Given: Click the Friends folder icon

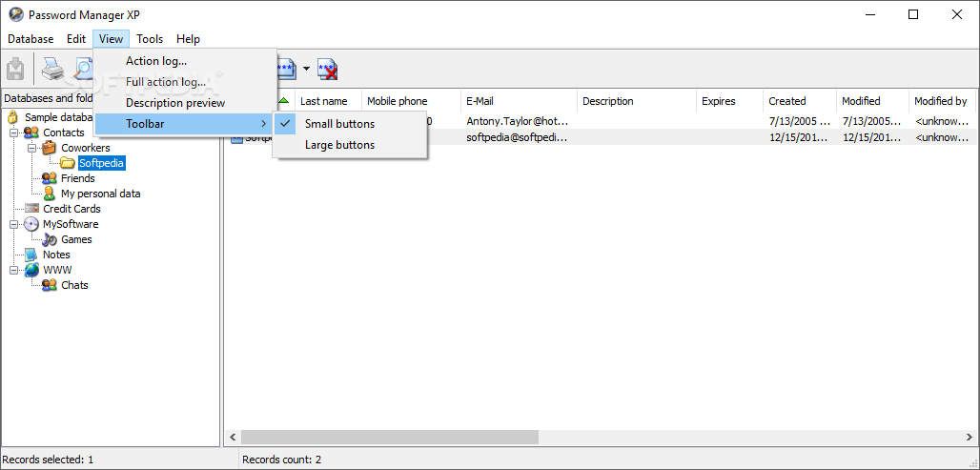Looking at the screenshot, I should pyautogui.click(x=50, y=178).
